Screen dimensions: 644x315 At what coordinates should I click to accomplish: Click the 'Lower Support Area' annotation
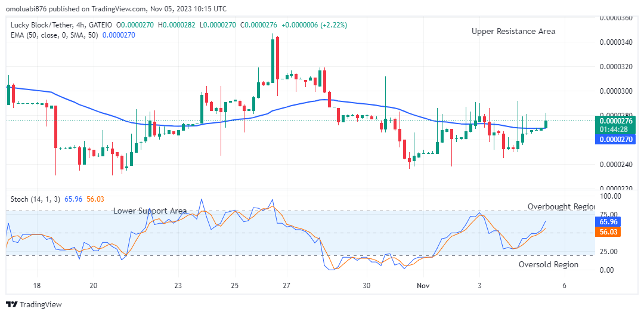pos(150,211)
